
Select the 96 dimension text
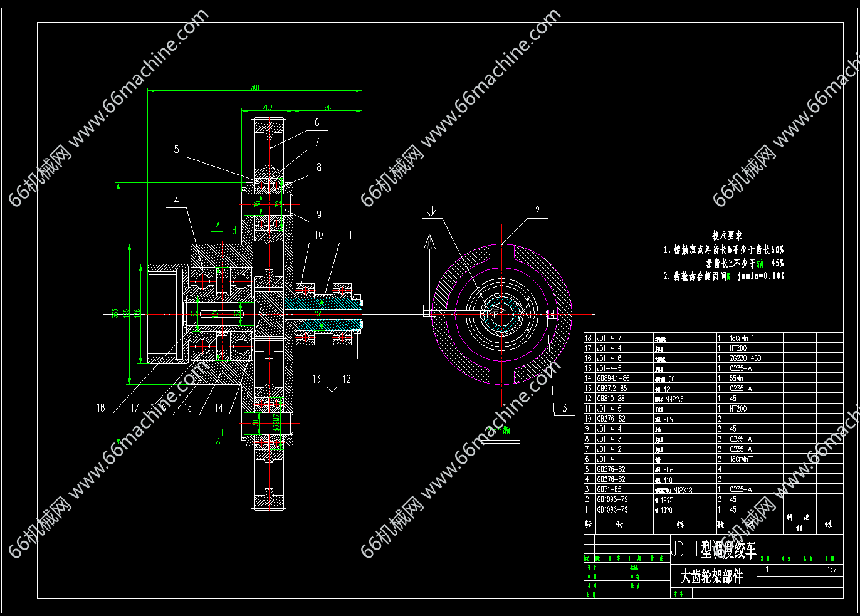point(327,108)
